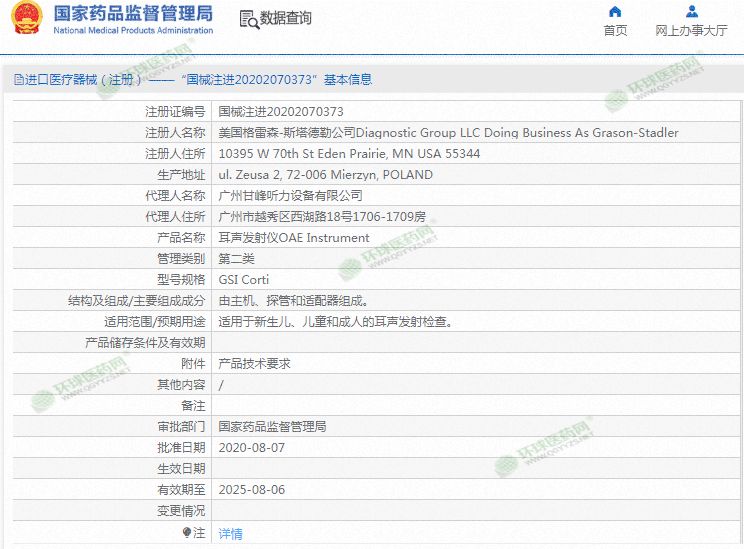Click the expiry date 2025-08-06
Image resolution: width=744 pixels, height=549 pixels.
click(251, 490)
